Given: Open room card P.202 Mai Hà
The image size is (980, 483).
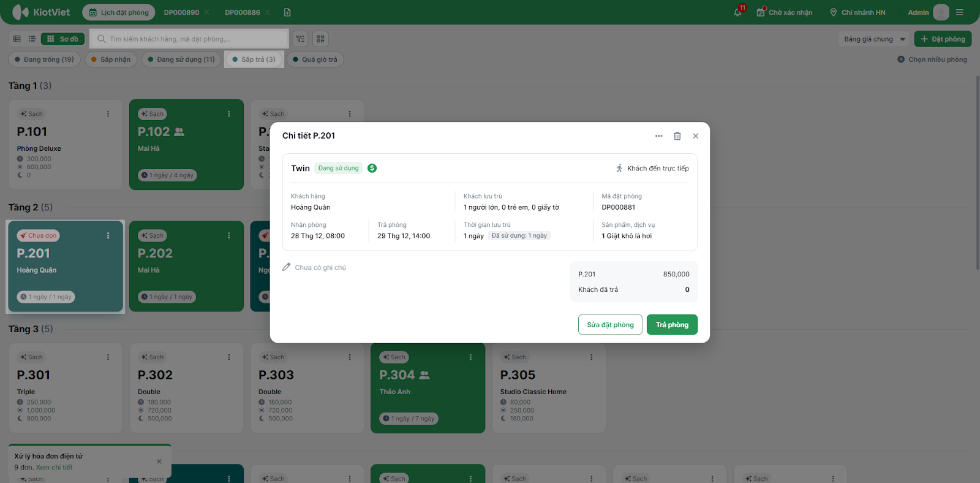Looking at the screenshot, I should click(187, 267).
